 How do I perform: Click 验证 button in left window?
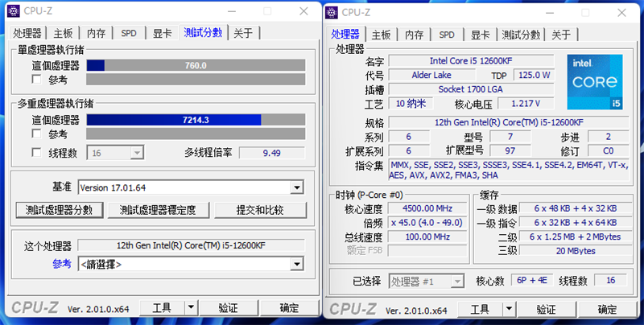[229, 307]
